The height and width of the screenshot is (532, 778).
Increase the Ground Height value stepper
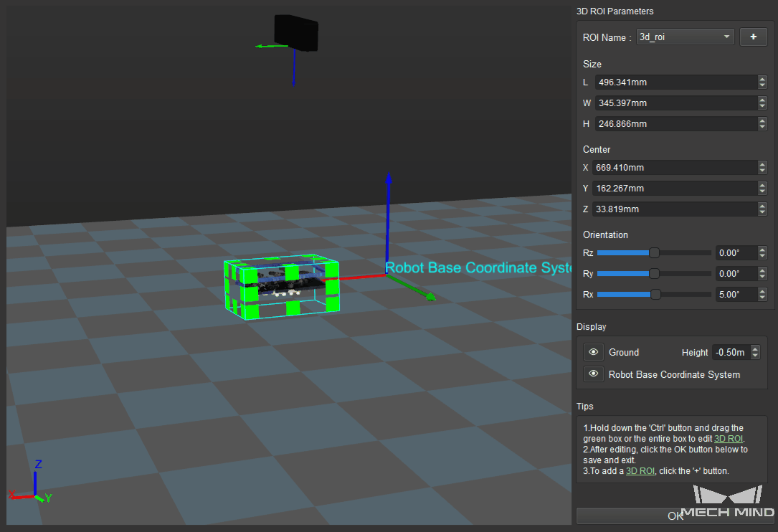pos(755,348)
